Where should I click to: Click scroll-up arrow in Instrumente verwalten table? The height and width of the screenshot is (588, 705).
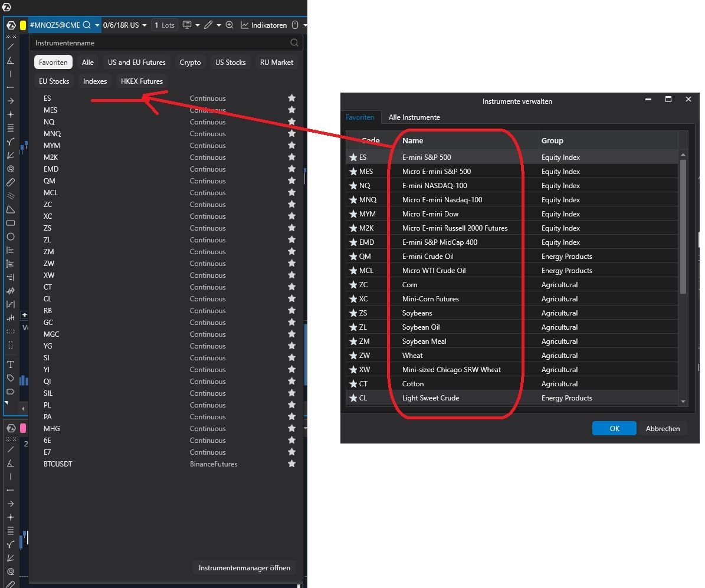point(683,155)
